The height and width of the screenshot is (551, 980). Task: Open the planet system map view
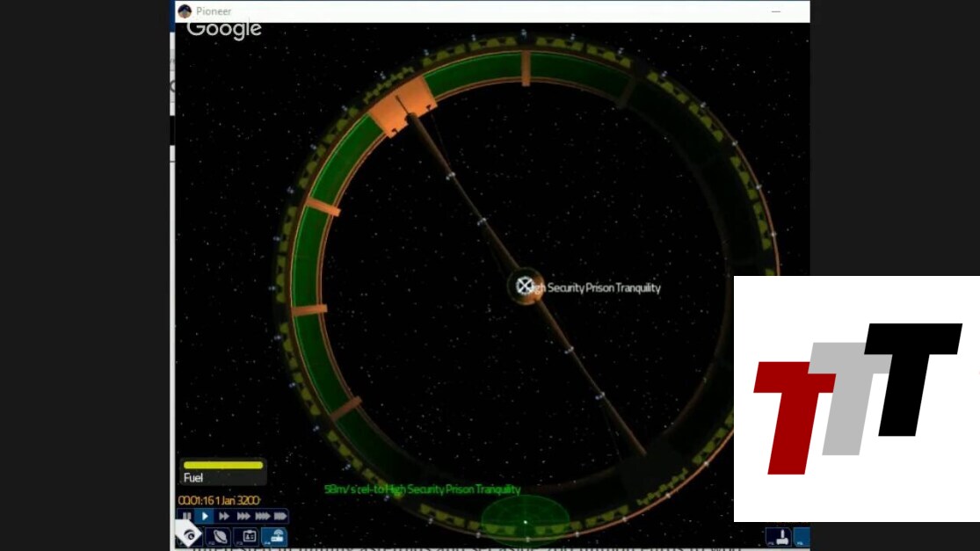[x=220, y=536]
